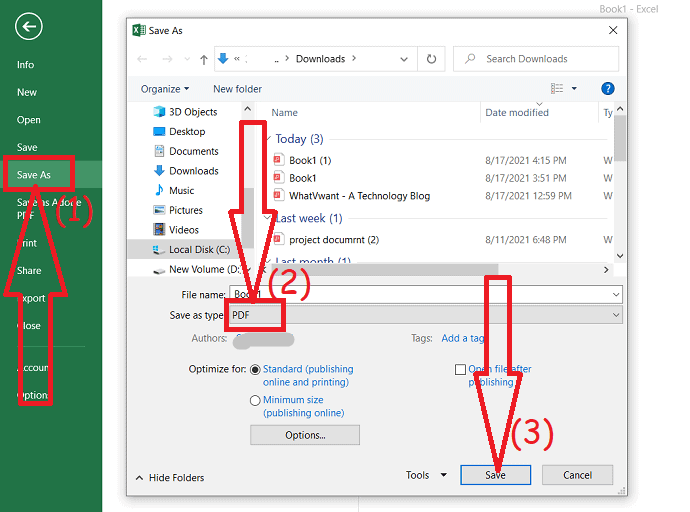The height and width of the screenshot is (512, 690).
Task: Create a New folder
Action: [238, 89]
